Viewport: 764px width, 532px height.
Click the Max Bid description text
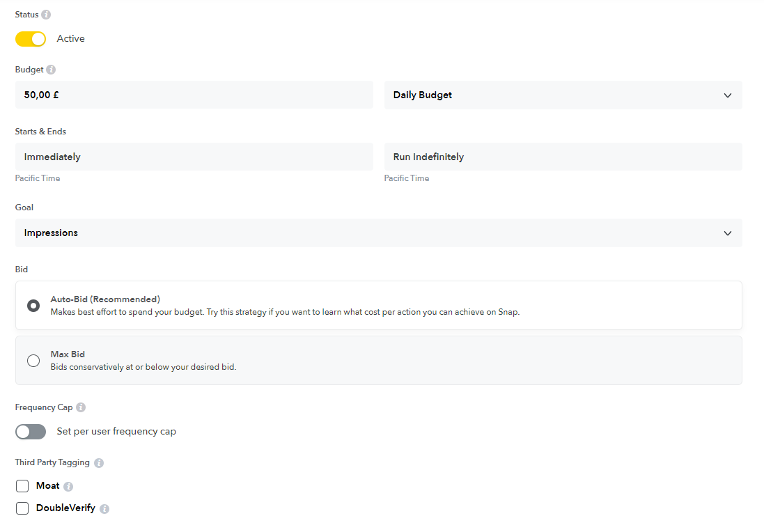(143, 367)
